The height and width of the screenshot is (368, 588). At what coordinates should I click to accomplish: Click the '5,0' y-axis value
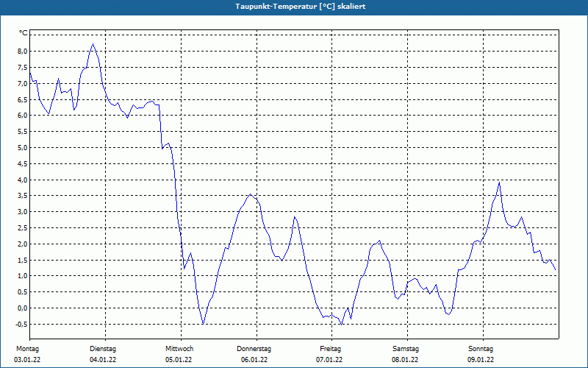23,148
